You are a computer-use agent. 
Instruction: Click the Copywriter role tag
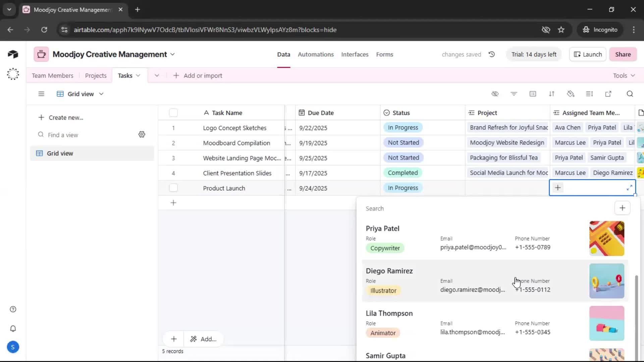pos(385,248)
